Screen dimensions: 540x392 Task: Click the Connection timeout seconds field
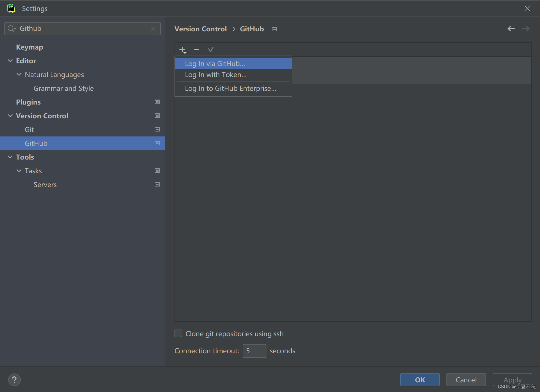tap(254, 351)
